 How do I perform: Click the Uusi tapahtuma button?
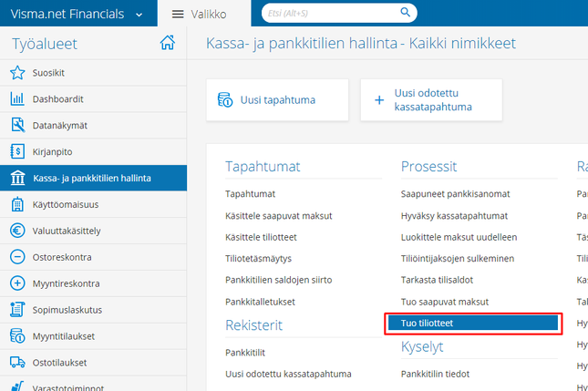278,100
